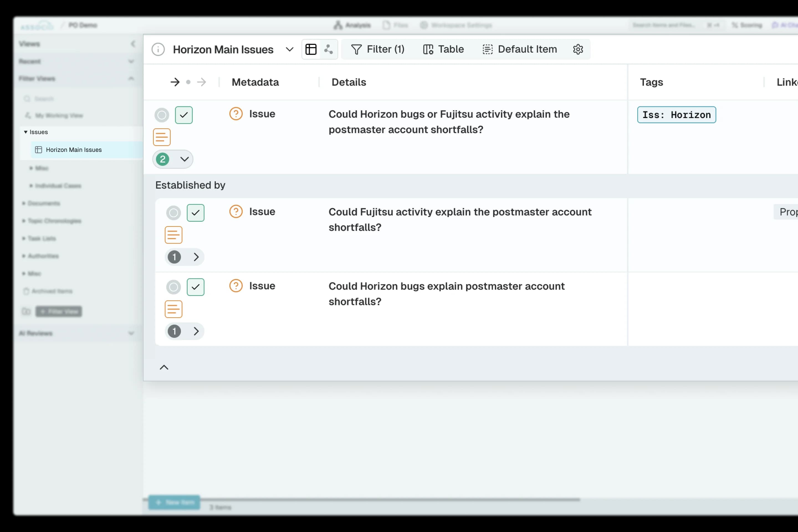This screenshot has width=798, height=532.
Task: Open notes icon on first issue row
Action: click(162, 137)
